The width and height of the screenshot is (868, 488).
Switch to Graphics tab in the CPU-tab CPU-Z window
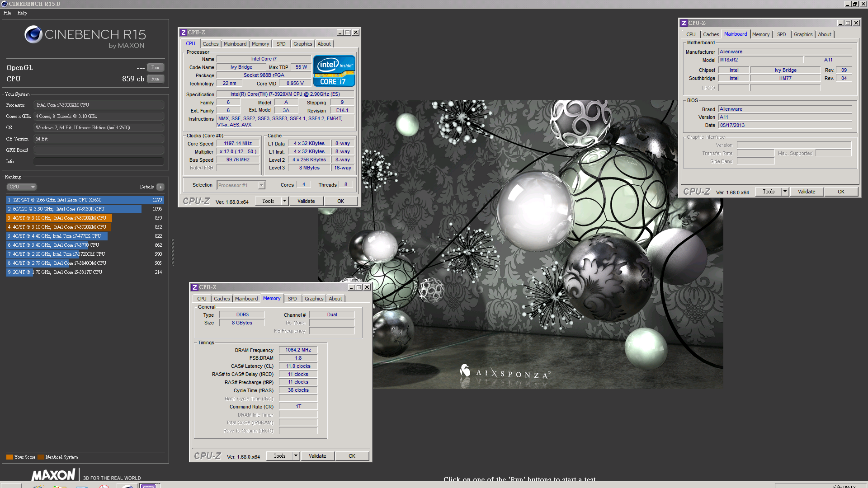(303, 44)
